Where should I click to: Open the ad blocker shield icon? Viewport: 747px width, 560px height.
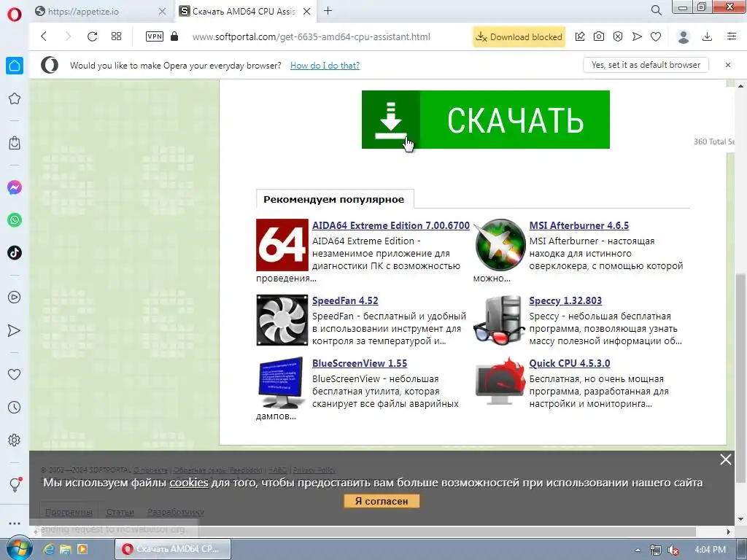[x=618, y=36]
